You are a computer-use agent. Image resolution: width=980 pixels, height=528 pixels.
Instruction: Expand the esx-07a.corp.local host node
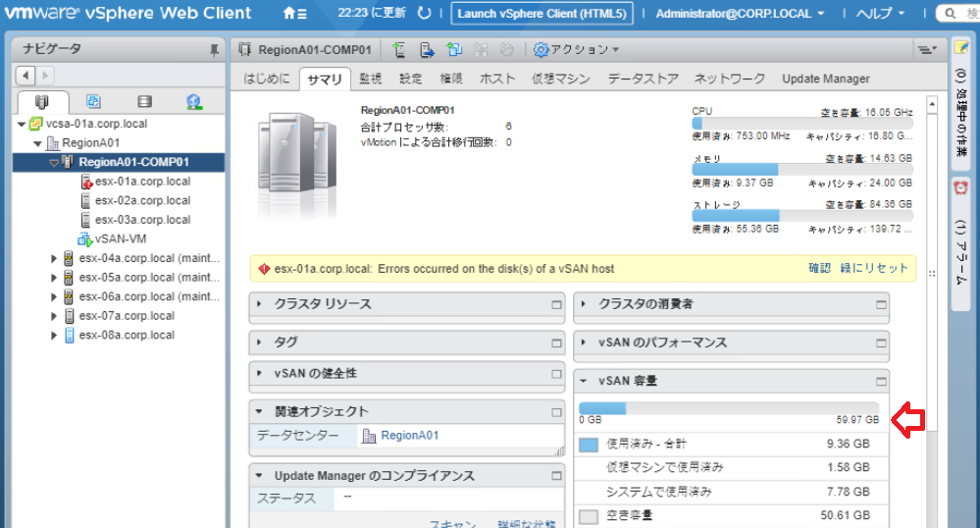tap(54, 316)
